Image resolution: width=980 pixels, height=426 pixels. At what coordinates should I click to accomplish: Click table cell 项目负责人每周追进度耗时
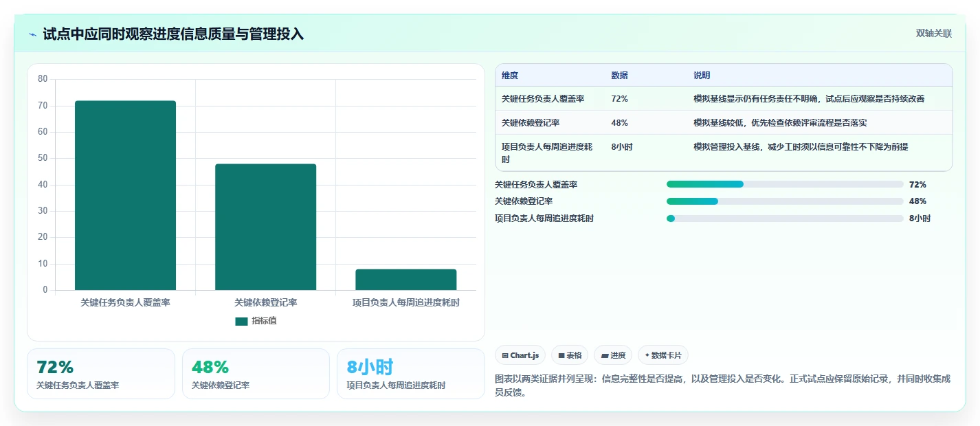548,153
